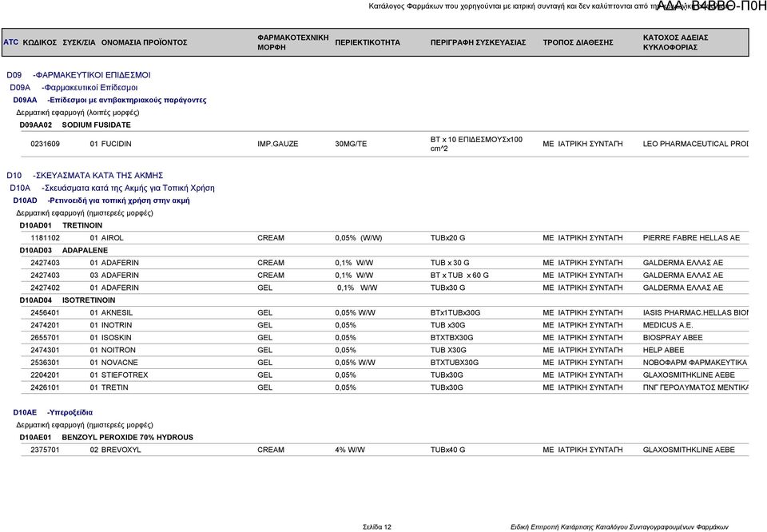767x532 pixels.
Task: Click product code 2427402
Action: [x=45, y=288]
